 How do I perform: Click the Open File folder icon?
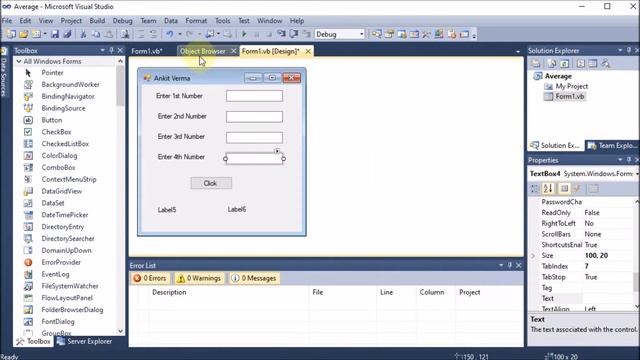23,34
